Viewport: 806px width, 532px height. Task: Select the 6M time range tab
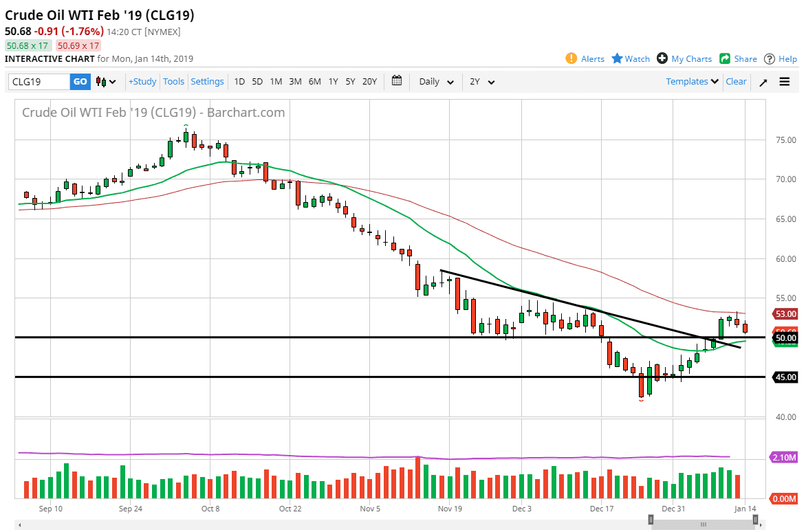pyautogui.click(x=314, y=81)
